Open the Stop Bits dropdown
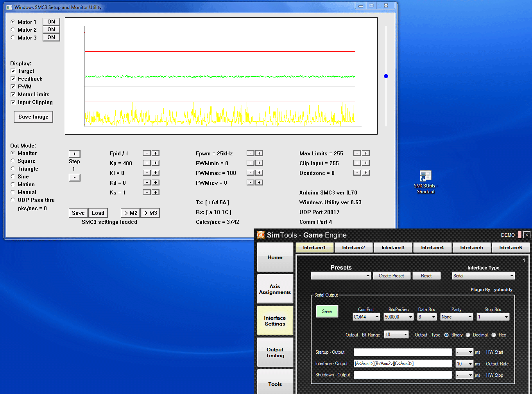The width and height of the screenshot is (532, 394). [493, 317]
